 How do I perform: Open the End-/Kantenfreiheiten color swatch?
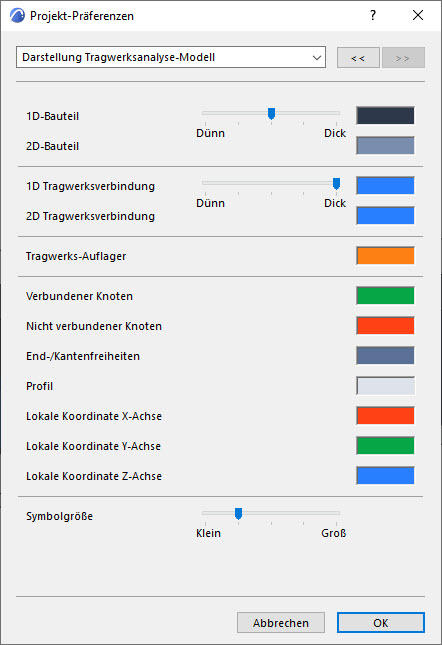pyautogui.click(x=385, y=355)
